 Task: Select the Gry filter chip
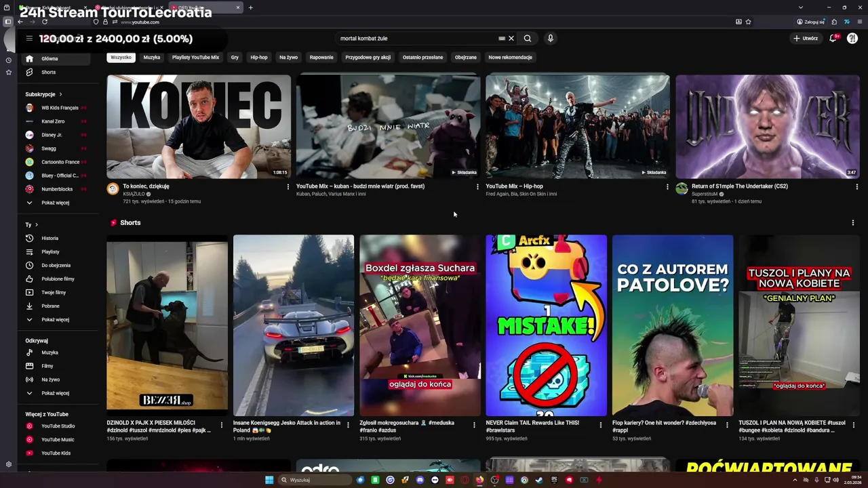coord(235,58)
